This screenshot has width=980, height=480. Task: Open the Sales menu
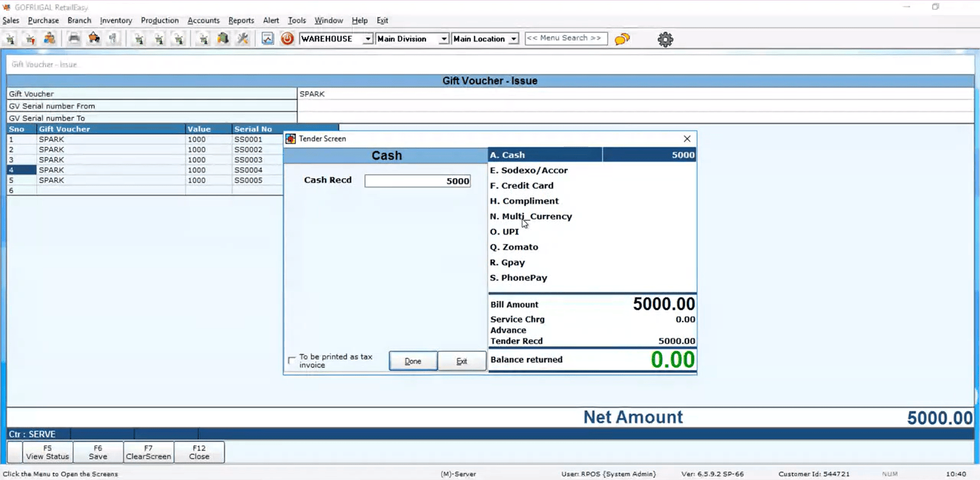point(11,20)
